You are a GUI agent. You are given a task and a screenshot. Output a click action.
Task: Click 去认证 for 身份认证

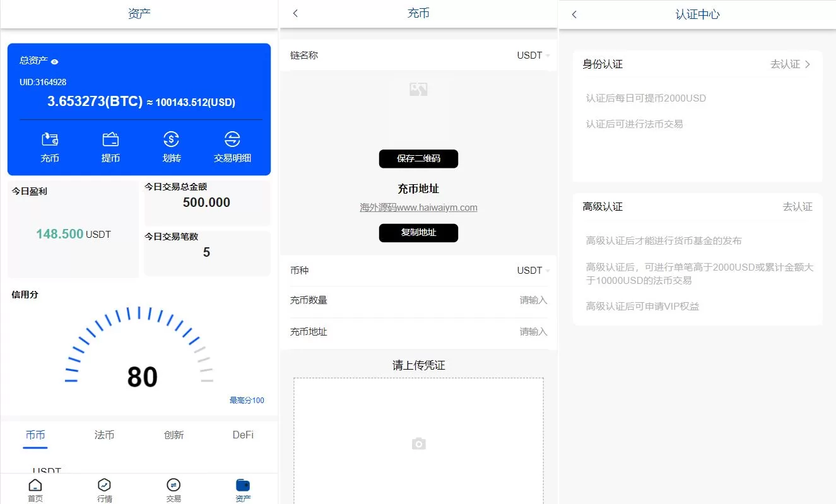pos(785,64)
